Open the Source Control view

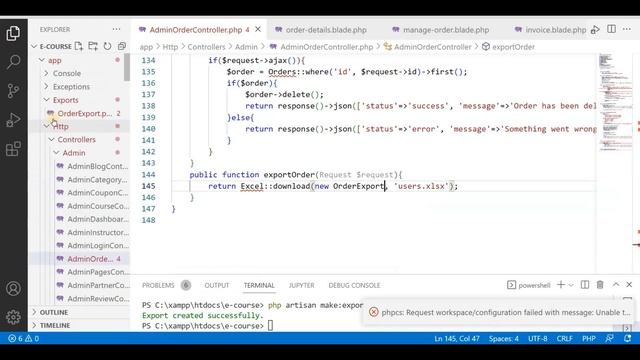[13, 91]
